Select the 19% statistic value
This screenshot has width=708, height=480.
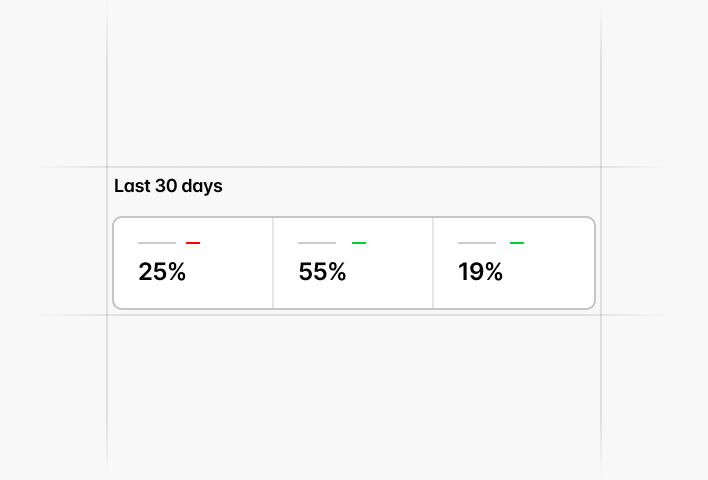(x=480, y=272)
